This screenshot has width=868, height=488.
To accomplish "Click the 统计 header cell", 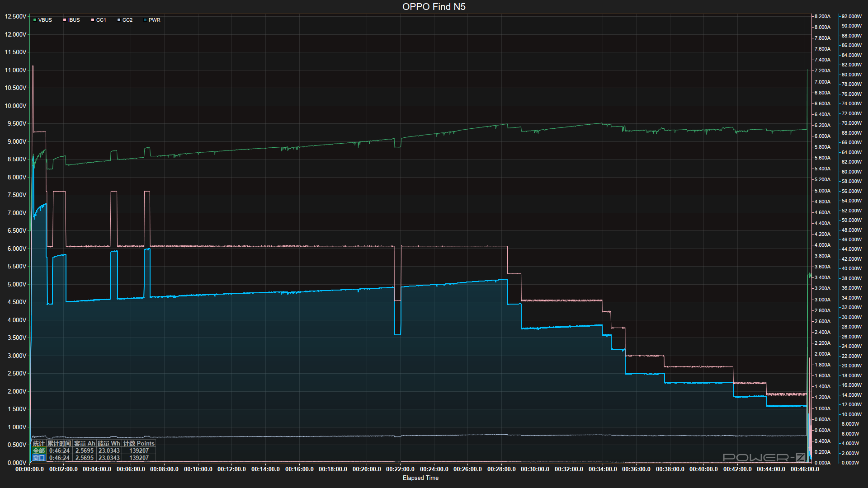I will [39, 443].
